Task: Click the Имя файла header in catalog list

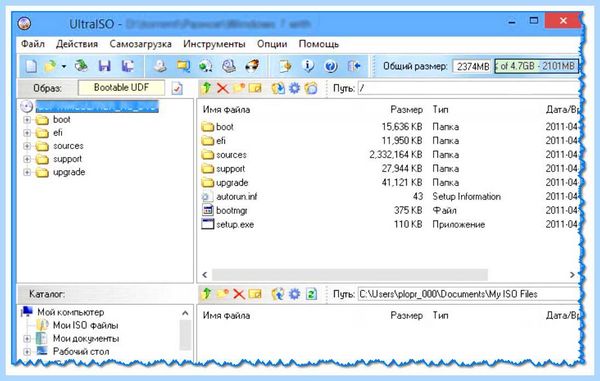Action: [x=226, y=316]
